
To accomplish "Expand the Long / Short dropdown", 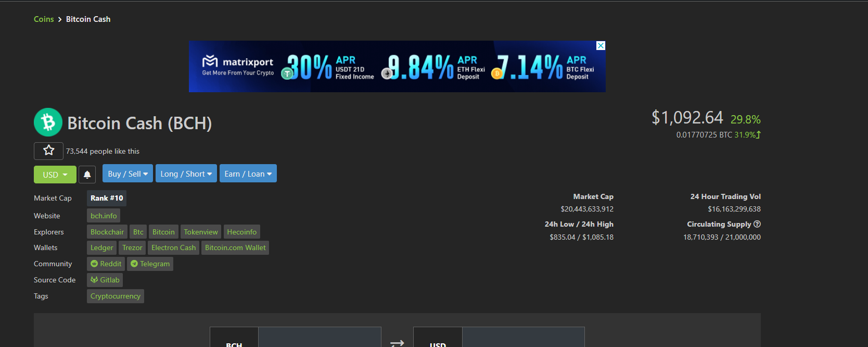I will (186, 173).
